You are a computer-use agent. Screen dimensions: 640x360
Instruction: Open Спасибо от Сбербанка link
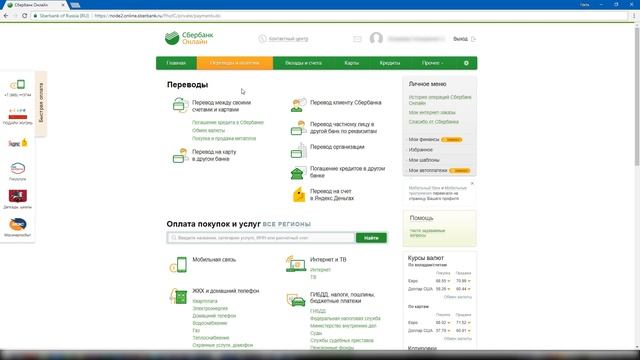(x=433, y=122)
